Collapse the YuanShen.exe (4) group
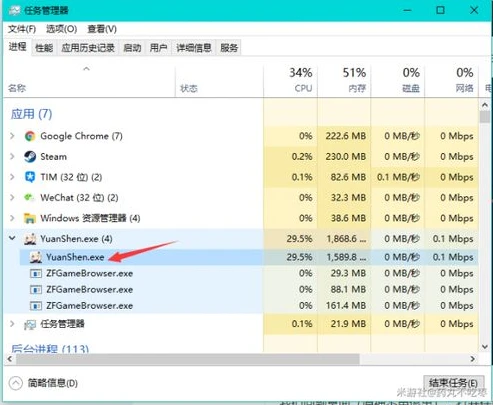The height and width of the screenshot is (405, 493). pos(12,238)
